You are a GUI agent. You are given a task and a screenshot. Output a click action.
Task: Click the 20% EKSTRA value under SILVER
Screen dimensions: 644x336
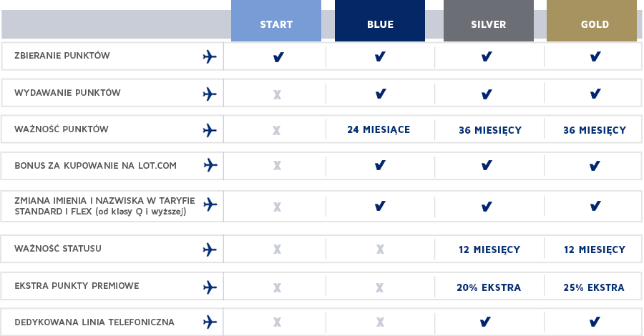click(x=489, y=287)
